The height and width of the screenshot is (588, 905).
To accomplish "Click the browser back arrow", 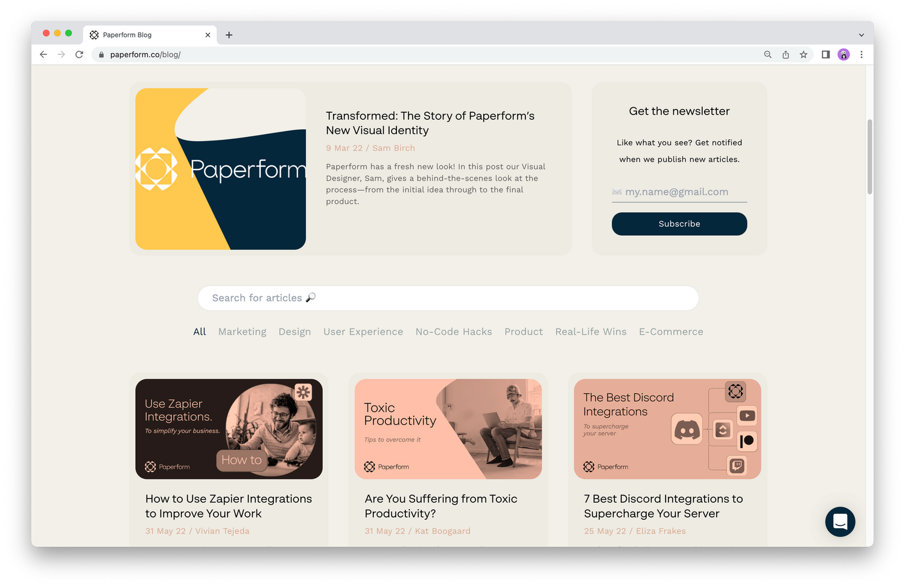I will click(x=43, y=54).
